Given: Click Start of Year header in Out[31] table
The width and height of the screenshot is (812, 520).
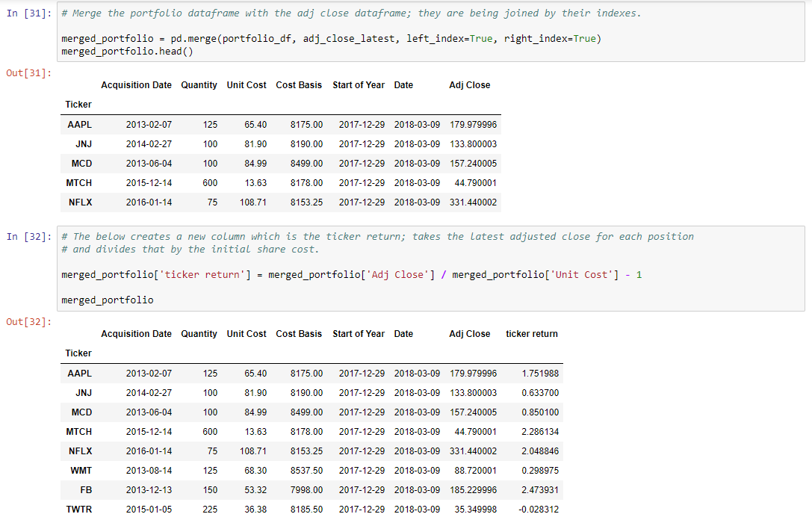Looking at the screenshot, I should [x=359, y=85].
